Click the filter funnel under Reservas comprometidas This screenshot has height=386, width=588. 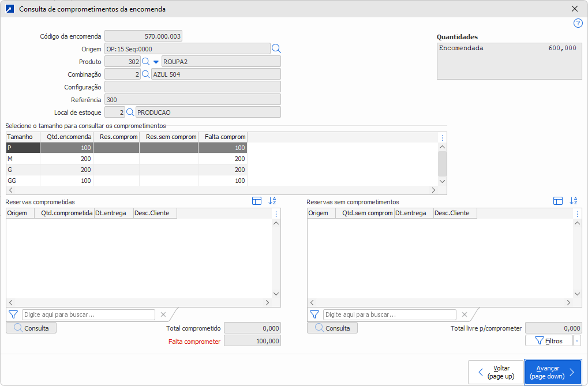click(x=13, y=314)
